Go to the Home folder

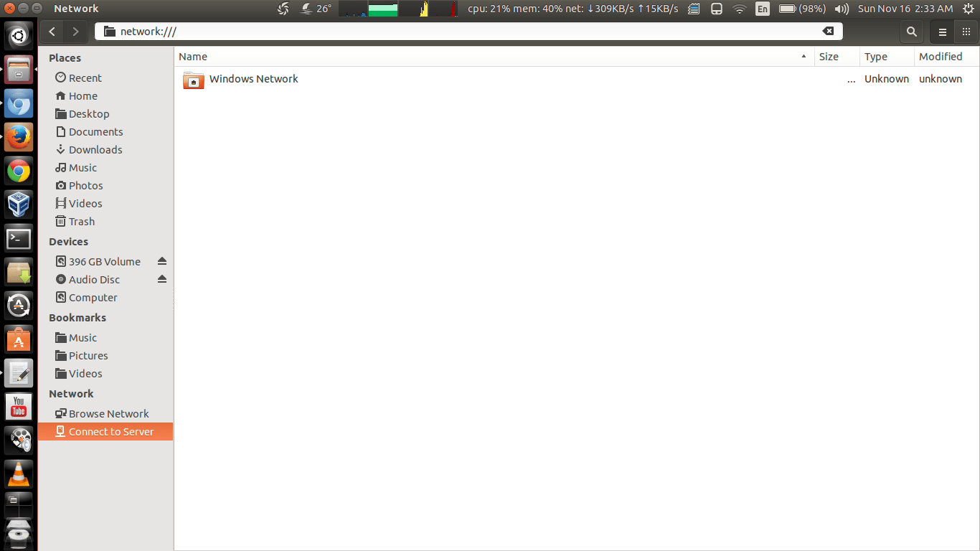click(105, 95)
